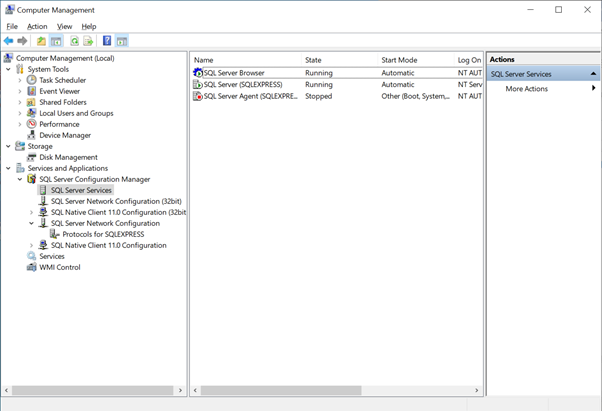Collapse the System Tools node
Image resolution: width=602 pixels, height=411 pixels.
[8, 69]
